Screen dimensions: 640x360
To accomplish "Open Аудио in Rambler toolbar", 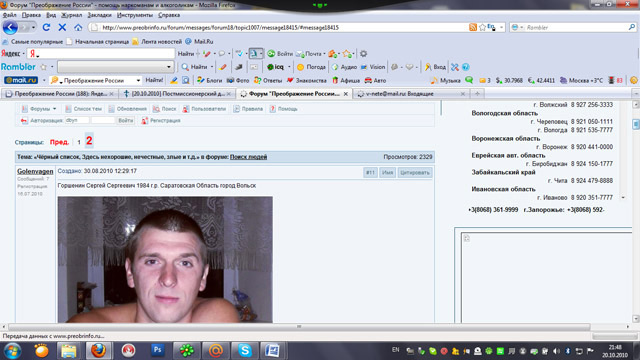I will pyautogui.click(x=344, y=67).
